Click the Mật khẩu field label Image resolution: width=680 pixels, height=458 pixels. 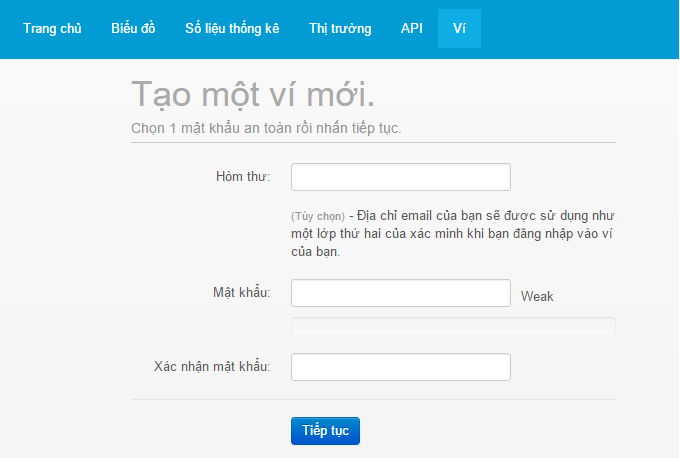point(241,293)
